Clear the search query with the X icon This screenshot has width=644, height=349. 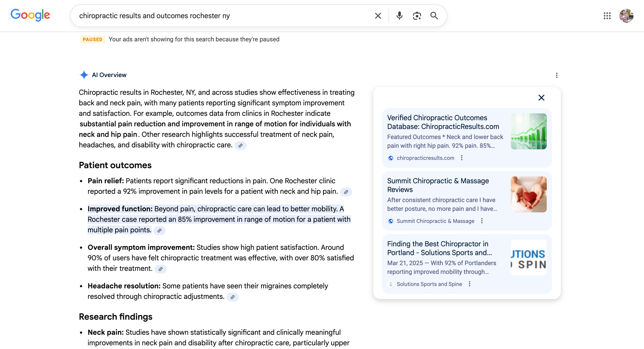coord(378,16)
